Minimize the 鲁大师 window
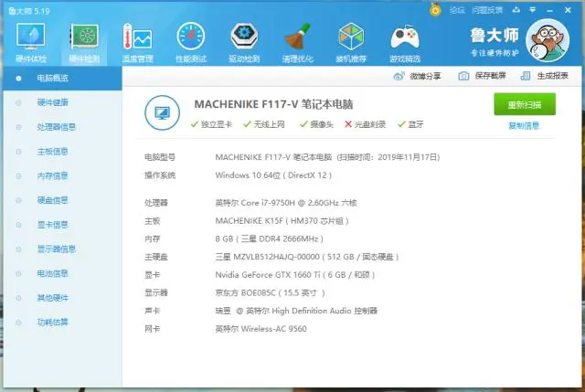This screenshot has width=585, height=392. (549, 10)
